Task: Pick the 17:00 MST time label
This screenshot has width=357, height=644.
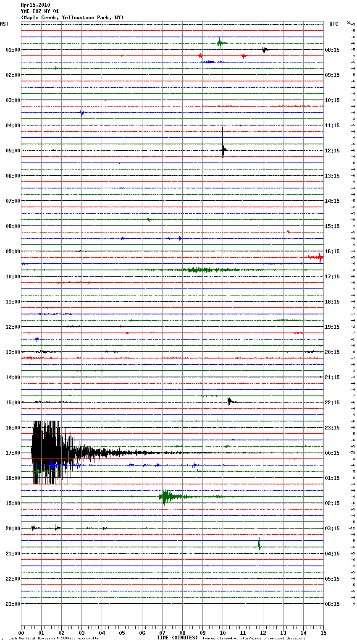Action: (13, 453)
